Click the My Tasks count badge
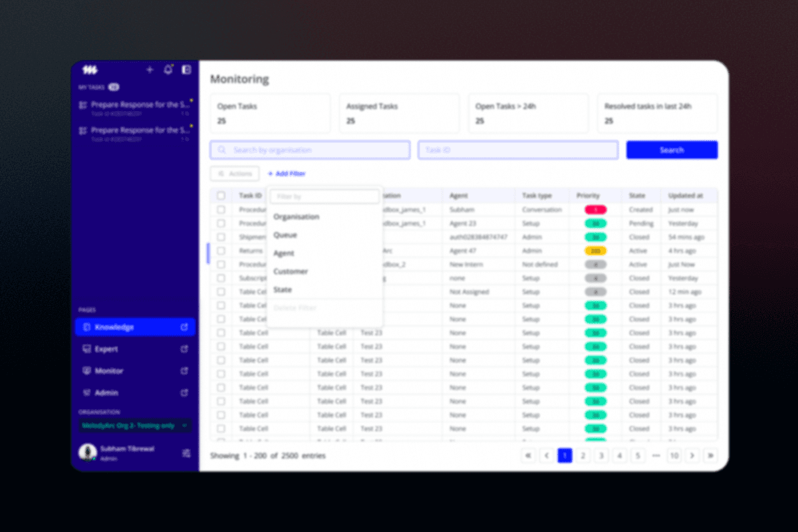The height and width of the screenshot is (532, 798). point(114,87)
